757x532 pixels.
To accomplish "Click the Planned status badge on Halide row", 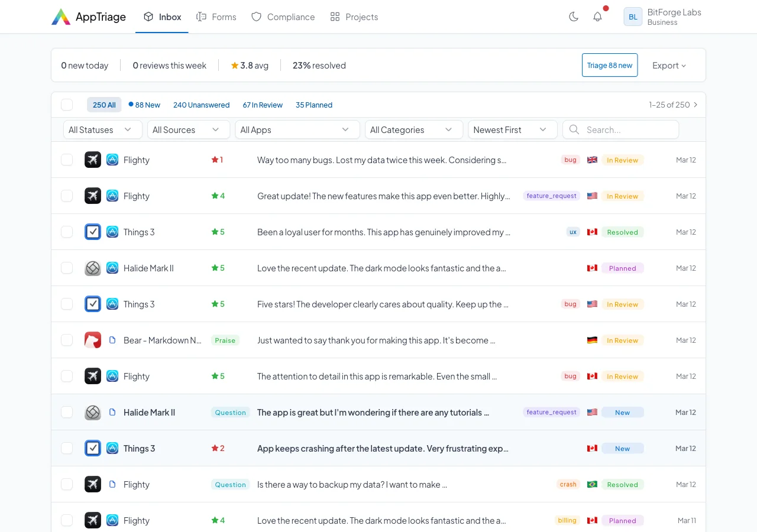I will pyautogui.click(x=622, y=268).
